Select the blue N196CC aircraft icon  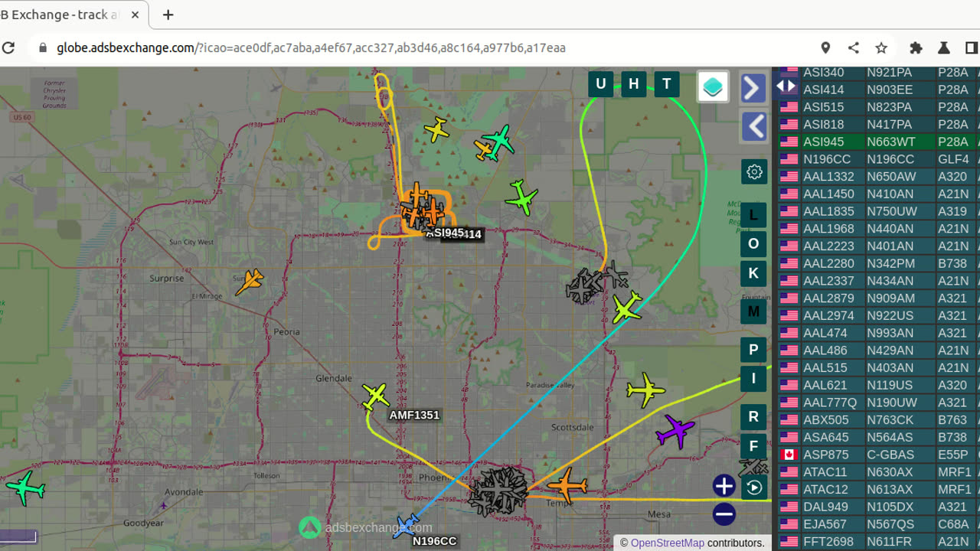coord(406,526)
